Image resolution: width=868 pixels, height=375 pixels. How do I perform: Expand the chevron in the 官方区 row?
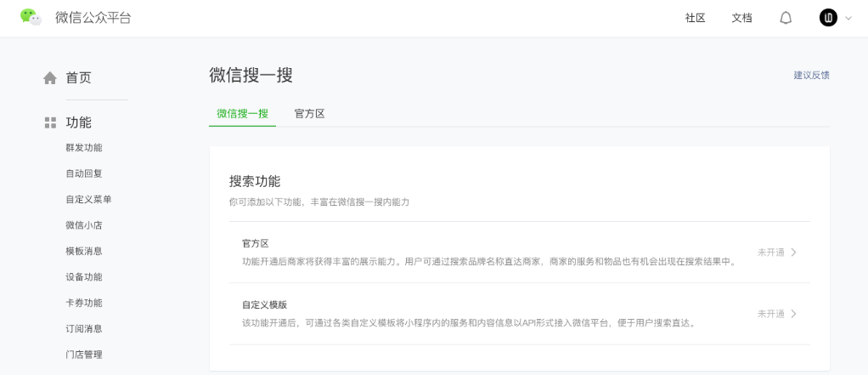[794, 252]
